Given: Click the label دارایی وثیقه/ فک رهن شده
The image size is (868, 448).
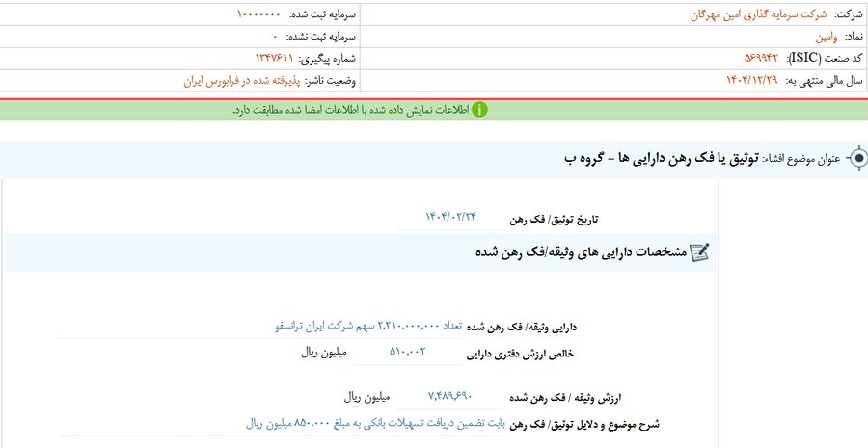Looking at the screenshot, I should (522, 328).
